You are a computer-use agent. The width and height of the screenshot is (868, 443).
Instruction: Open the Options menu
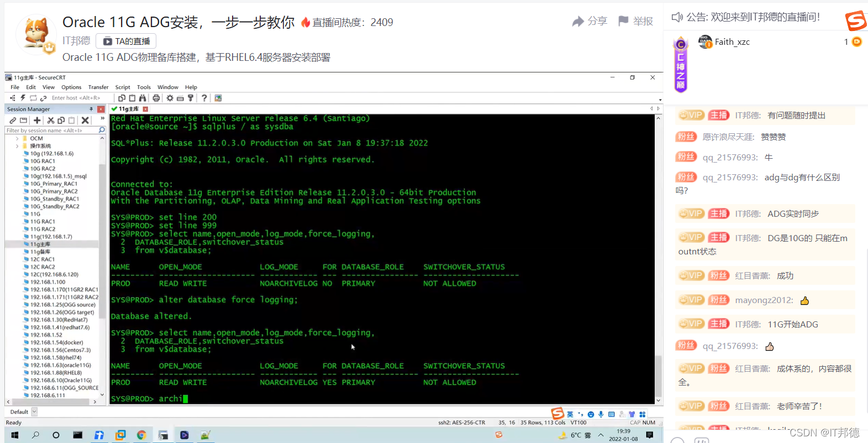[71, 87]
